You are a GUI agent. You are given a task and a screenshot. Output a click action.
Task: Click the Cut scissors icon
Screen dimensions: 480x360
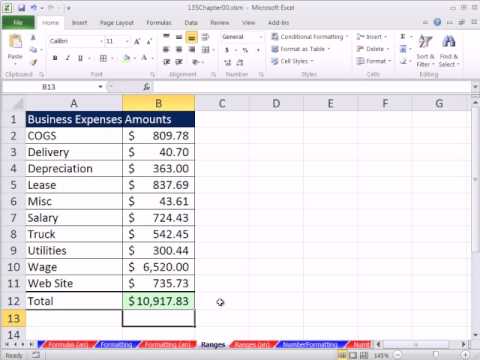pos(33,38)
